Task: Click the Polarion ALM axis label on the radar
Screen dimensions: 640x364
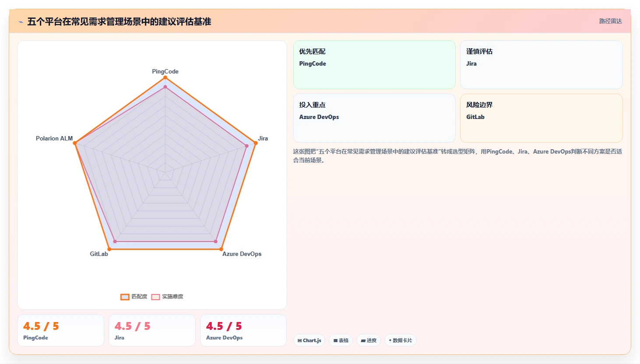Action: click(54, 138)
